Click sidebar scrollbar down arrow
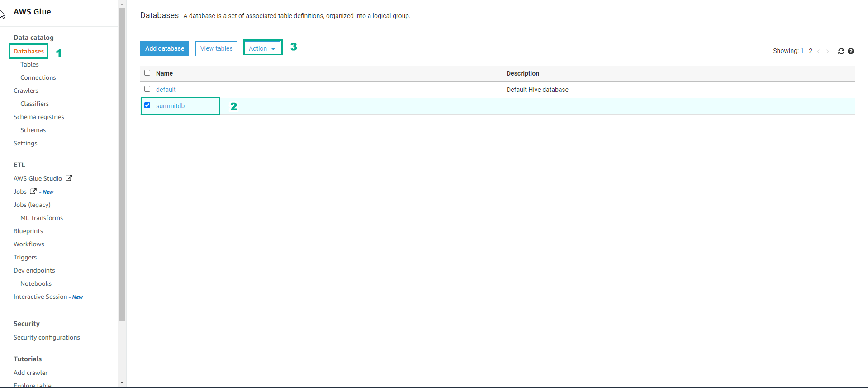The image size is (868, 388). click(122, 383)
